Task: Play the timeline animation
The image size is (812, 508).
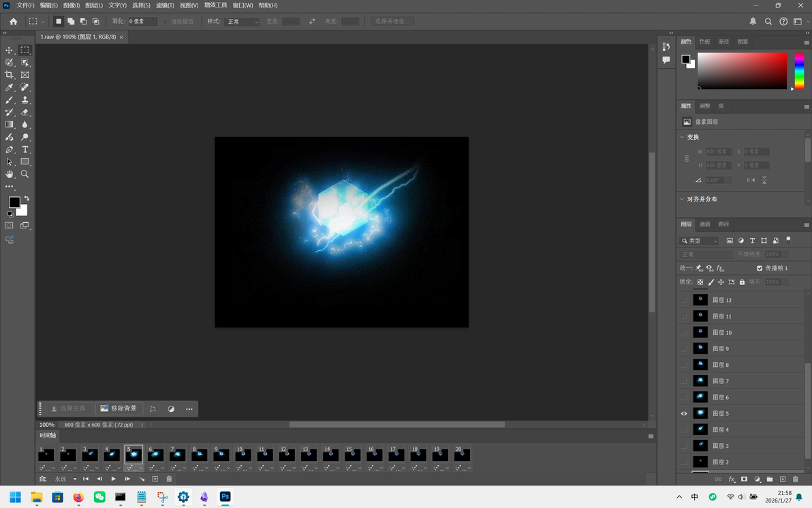Action: [113, 479]
